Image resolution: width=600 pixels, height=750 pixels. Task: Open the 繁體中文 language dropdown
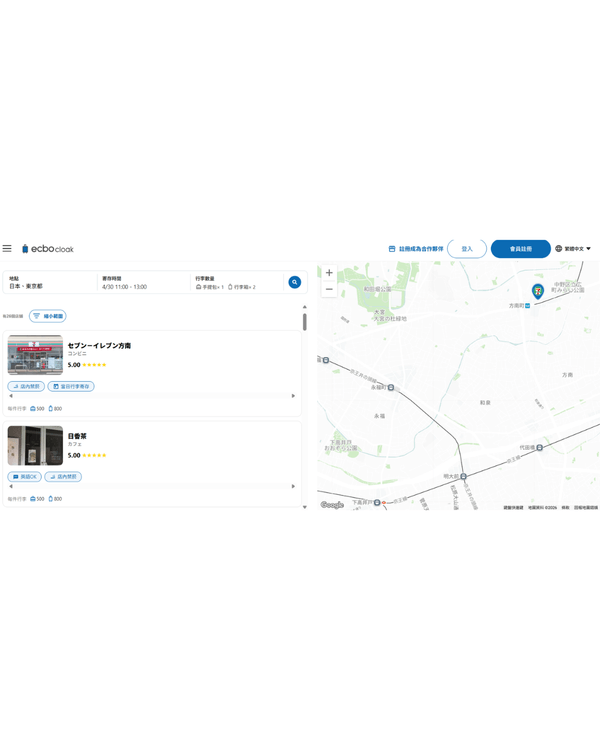point(573,249)
